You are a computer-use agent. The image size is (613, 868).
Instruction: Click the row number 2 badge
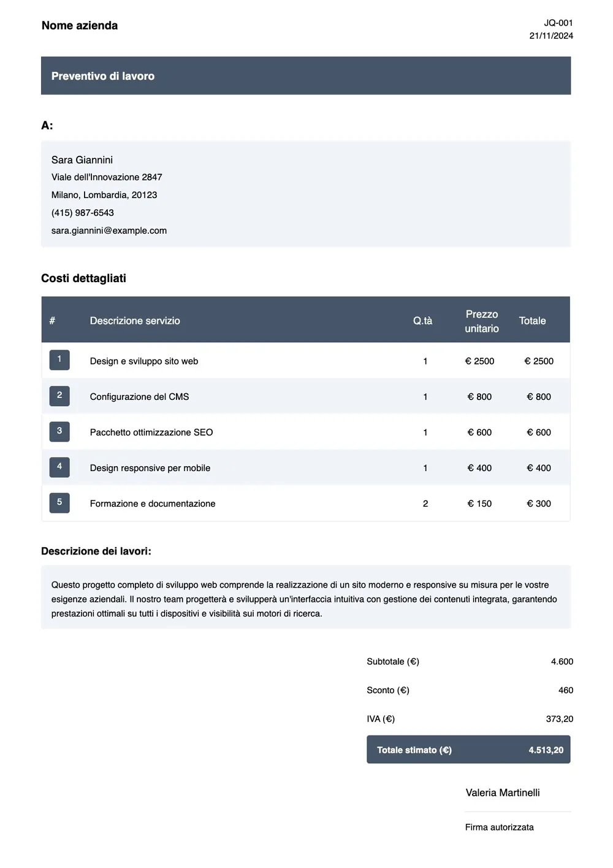59,396
